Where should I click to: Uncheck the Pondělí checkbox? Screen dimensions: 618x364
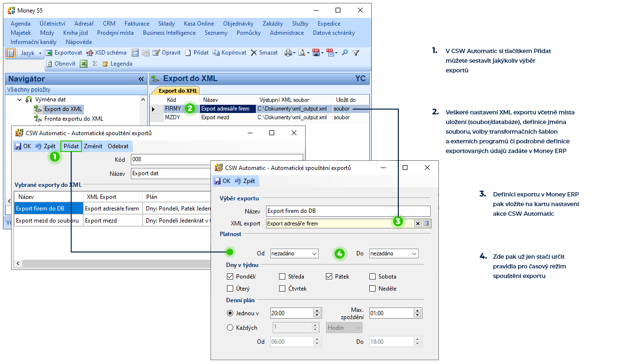230,277
